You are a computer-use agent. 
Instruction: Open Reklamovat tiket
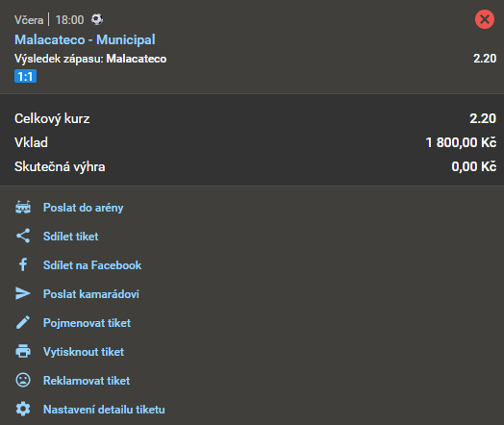[87, 381]
